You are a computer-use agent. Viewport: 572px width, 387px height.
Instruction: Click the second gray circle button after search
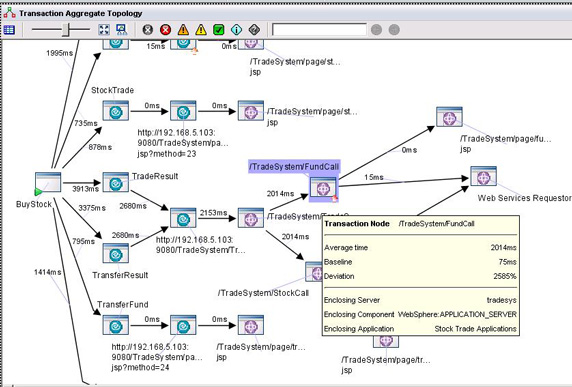click(394, 30)
